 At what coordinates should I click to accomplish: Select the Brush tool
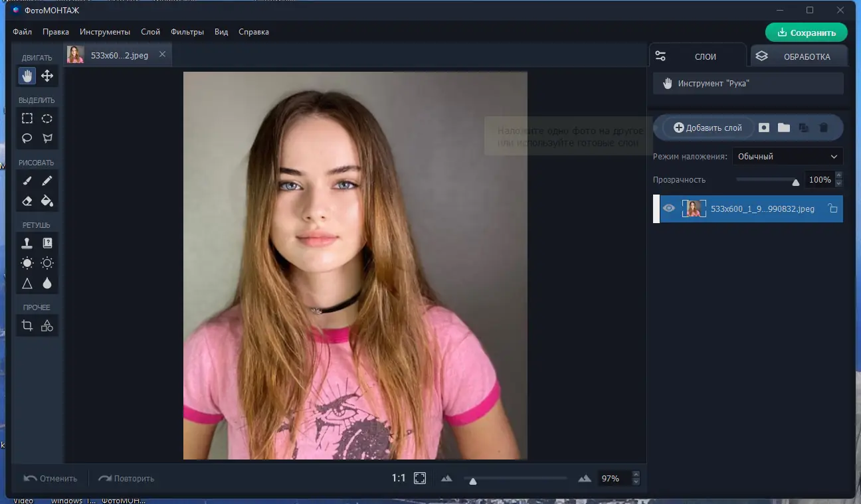click(27, 181)
